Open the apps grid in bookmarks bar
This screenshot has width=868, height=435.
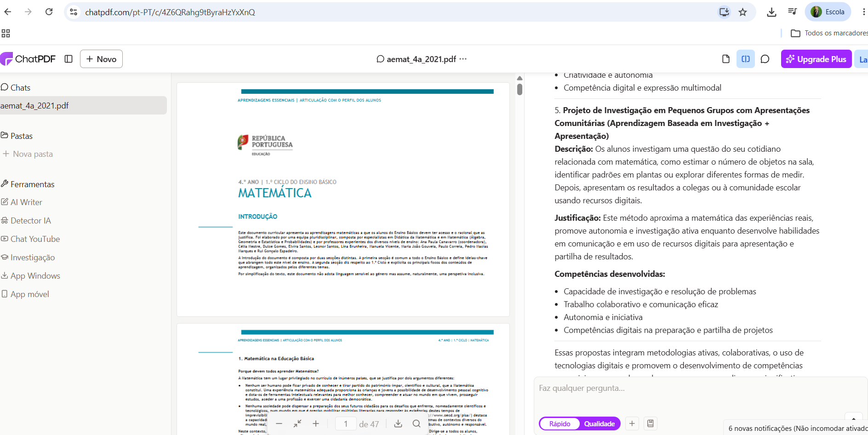click(x=6, y=33)
